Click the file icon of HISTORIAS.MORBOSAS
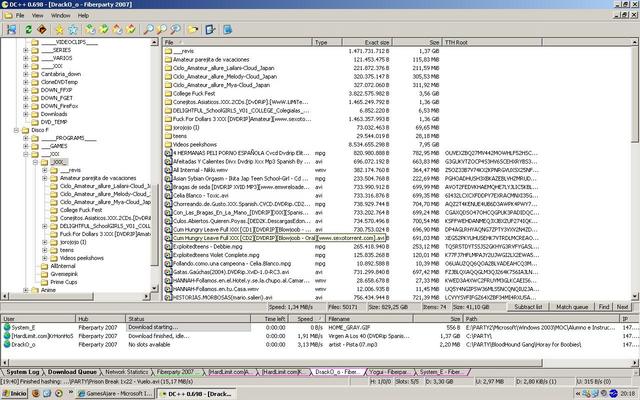Screen dimensions: 640x400 tap(168, 298)
